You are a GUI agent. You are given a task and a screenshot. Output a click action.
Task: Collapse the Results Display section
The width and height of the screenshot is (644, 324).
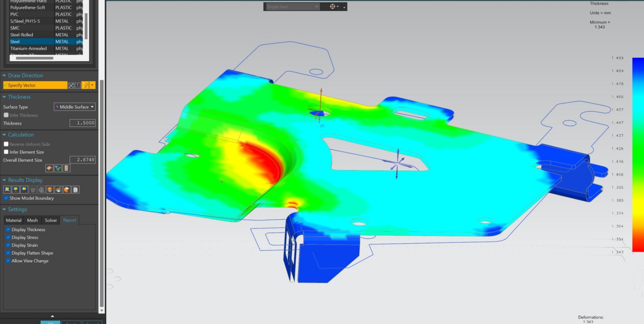[x=4, y=180]
